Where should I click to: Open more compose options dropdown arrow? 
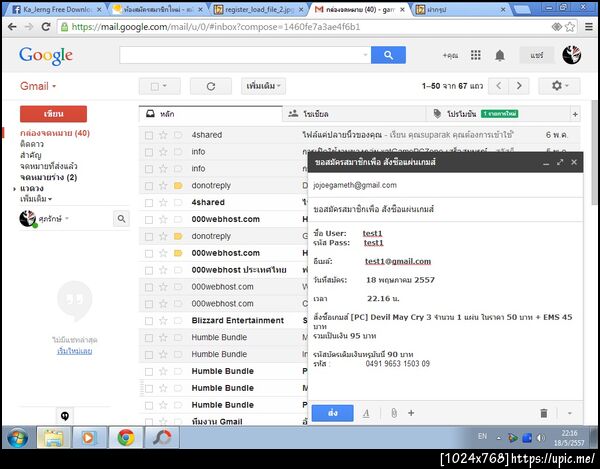[569, 413]
